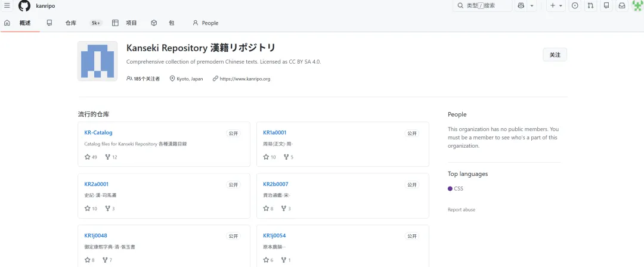Click the repository icon beside 仓库
This screenshot has width=644, height=267.
click(x=49, y=23)
